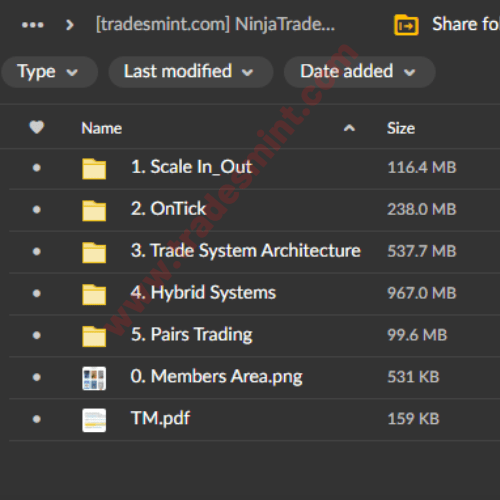Select the 2. OnTick folder name
The height and width of the screenshot is (500, 500).
tap(168, 209)
